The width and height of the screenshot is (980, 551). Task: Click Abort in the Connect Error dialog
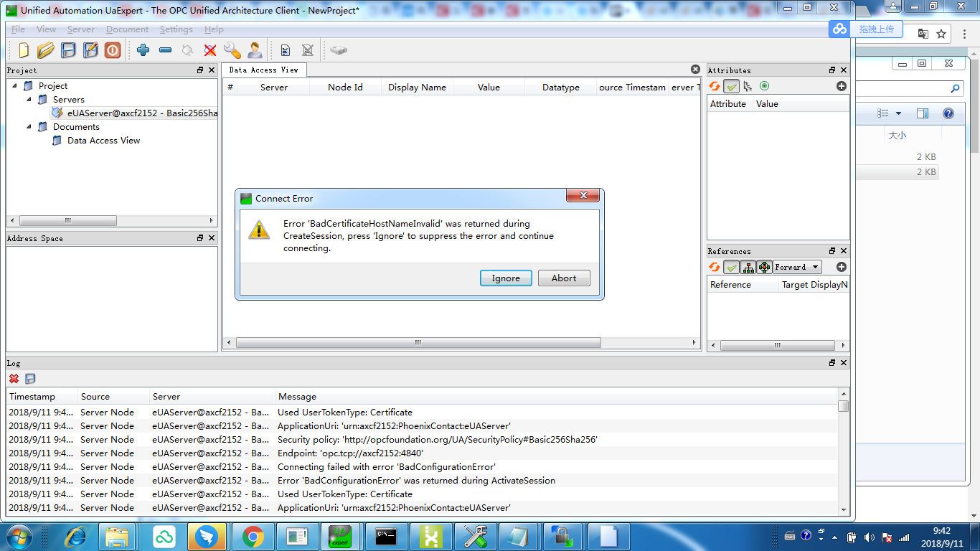[564, 278]
